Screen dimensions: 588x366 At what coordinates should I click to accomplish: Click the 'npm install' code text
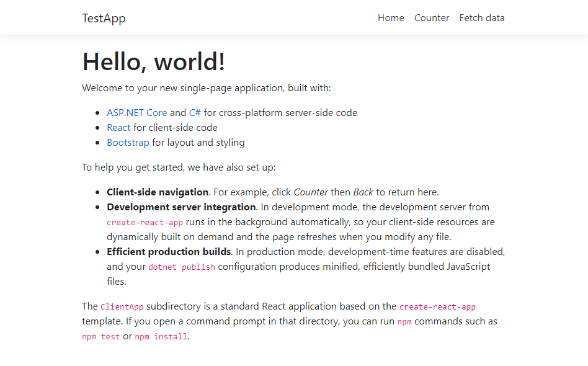(161, 337)
